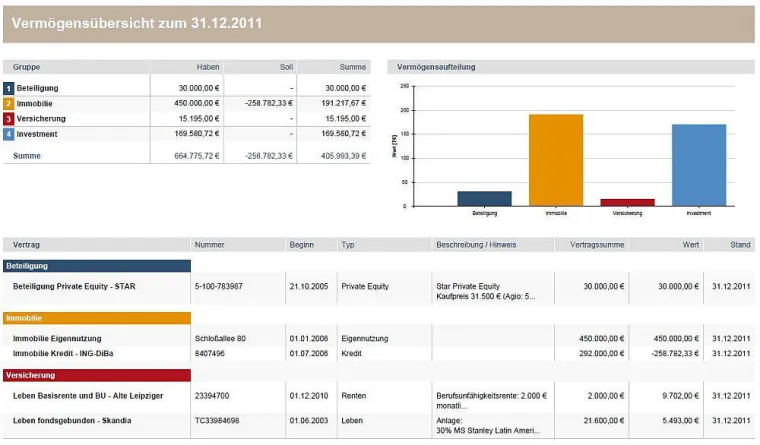760x445 pixels.
Task: Select the Investment group row in summary
Action: pyautogui.click(x=37, y=133)
